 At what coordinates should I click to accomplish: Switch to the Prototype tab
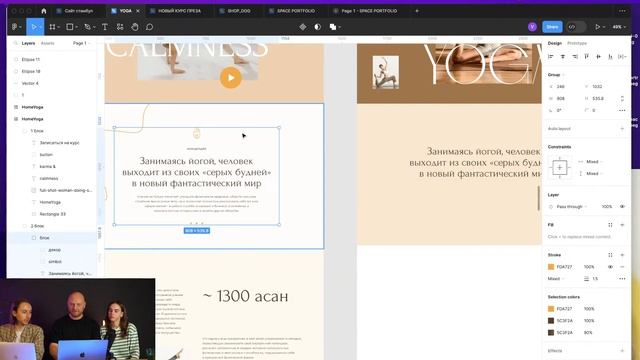(x=577, y=43)
